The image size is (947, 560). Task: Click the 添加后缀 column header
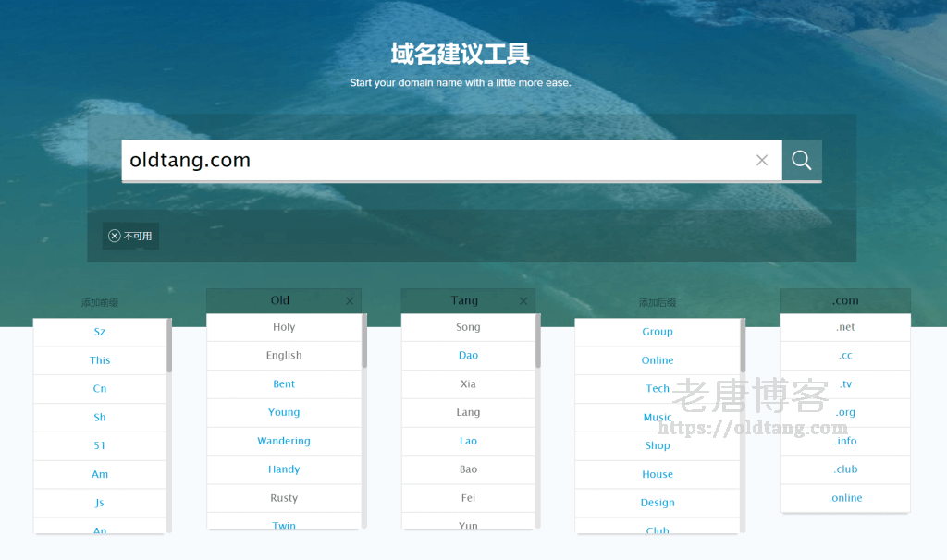click(x=658, y=300)
